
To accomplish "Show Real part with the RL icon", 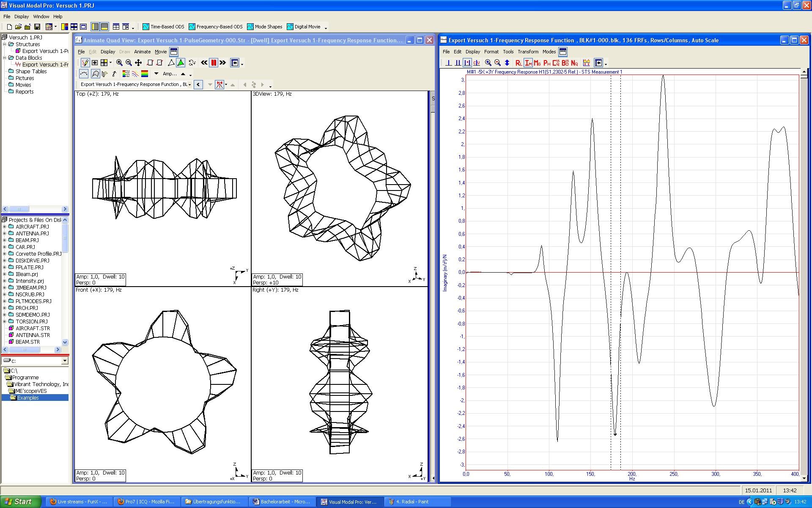I will pyautogui.click(x=519, y=63).
